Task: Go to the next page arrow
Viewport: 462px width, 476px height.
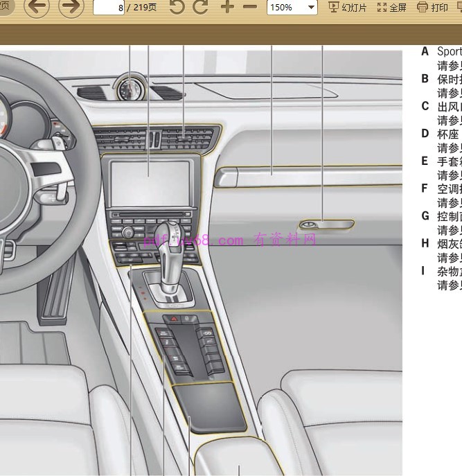Action: click(71, 8)
